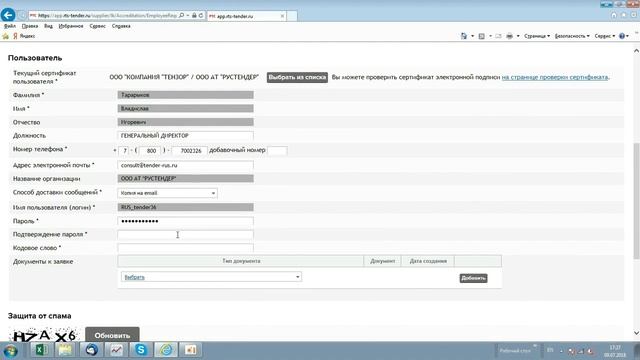
Task: Open the Справка menu
Action: [x=121, y=26]
